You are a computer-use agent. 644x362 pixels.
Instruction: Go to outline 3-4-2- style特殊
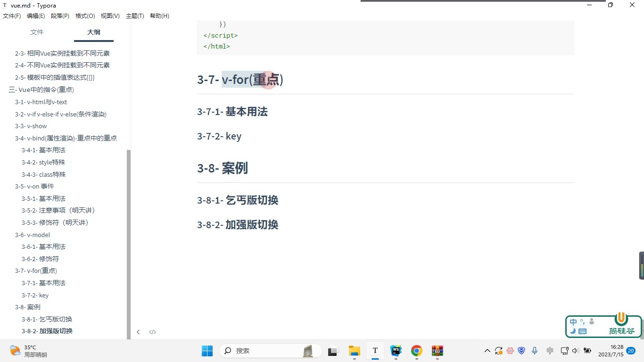click(x=43, y=162)
